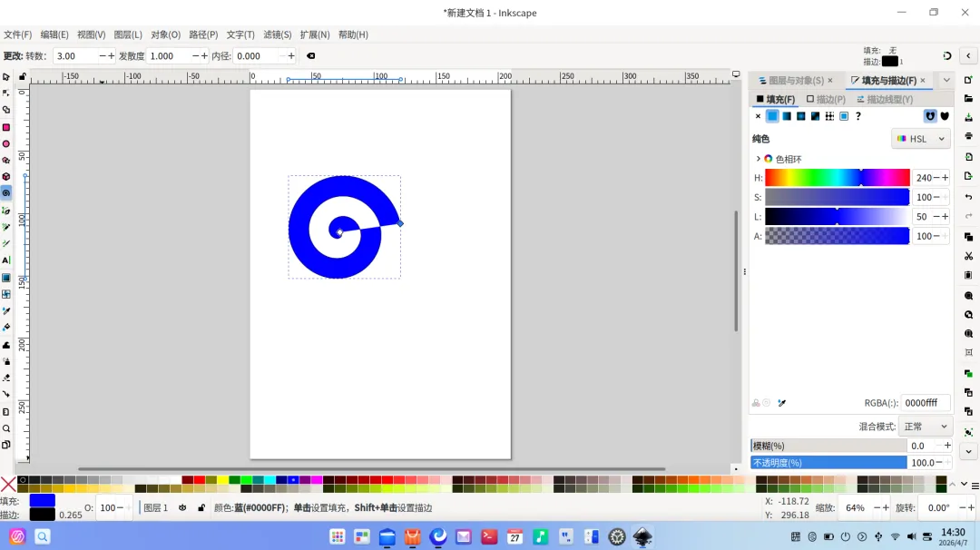Select the Ellipse circle tool
Screen dimensions: 980x550
6,143
